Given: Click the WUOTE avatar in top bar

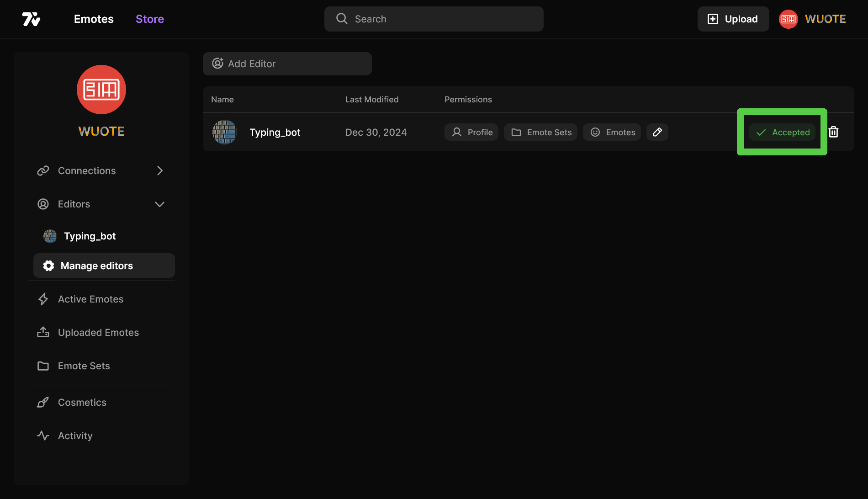Looking at the screenshot, I should point(788,19).
